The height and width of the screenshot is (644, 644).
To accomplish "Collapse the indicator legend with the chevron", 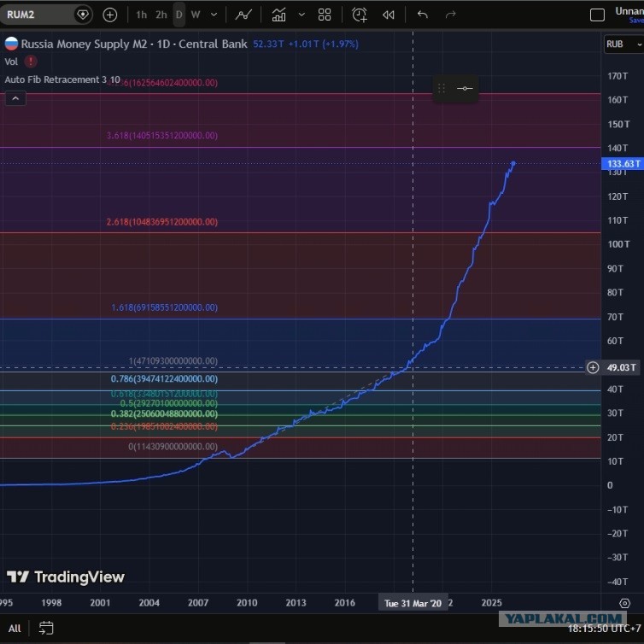I will pos(15,98).
